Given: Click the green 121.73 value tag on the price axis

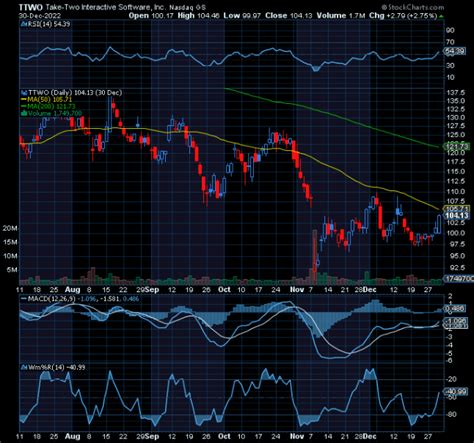Looking at the screenshot, I should [x=456, y=146].
